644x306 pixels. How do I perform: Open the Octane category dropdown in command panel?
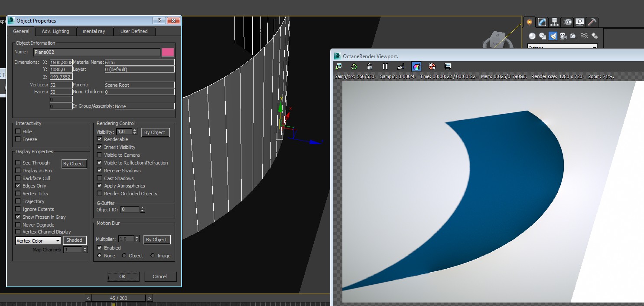562,47
